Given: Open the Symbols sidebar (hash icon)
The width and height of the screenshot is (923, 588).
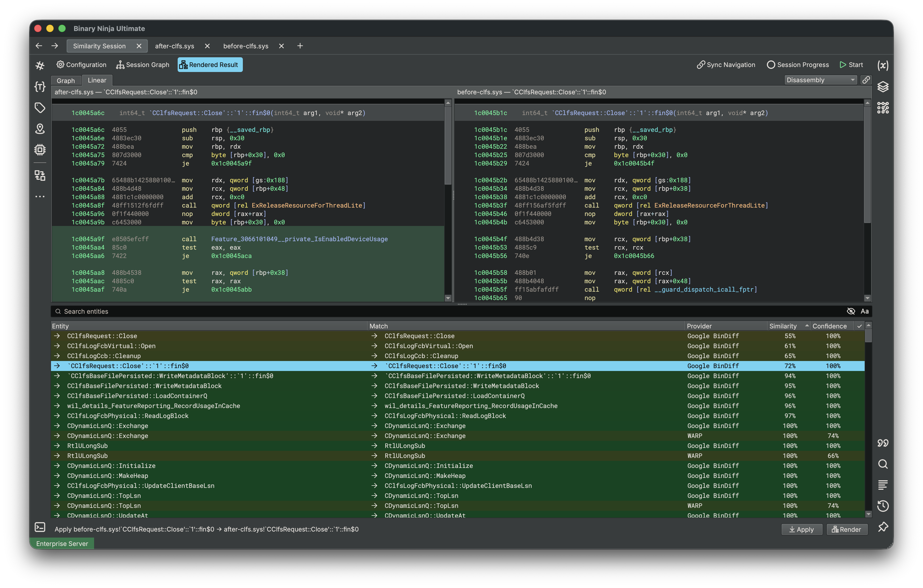Looking at the screenshot, I should click(x=40, y=65).
